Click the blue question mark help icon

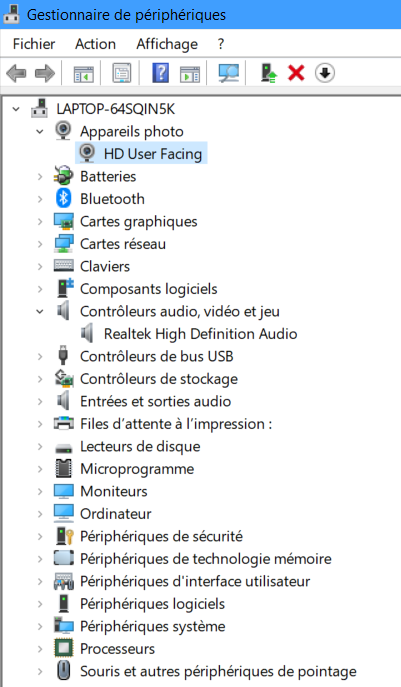pos(160,73)
